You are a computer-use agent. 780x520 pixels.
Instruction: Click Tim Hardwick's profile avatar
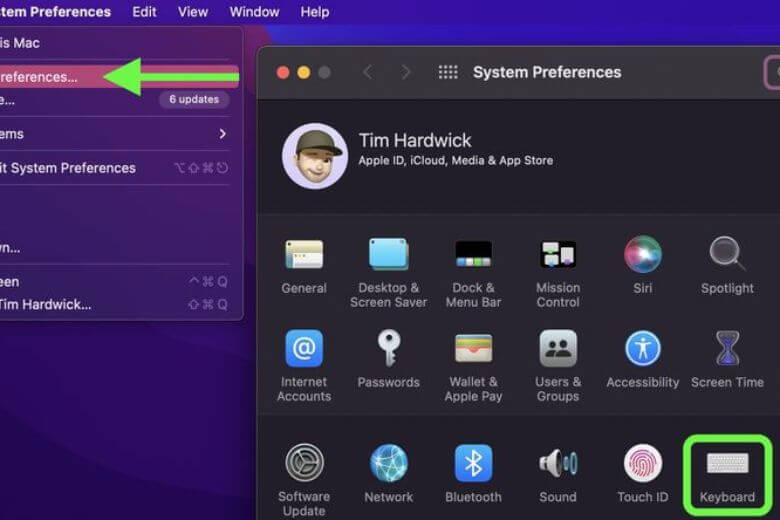[315, 155]
